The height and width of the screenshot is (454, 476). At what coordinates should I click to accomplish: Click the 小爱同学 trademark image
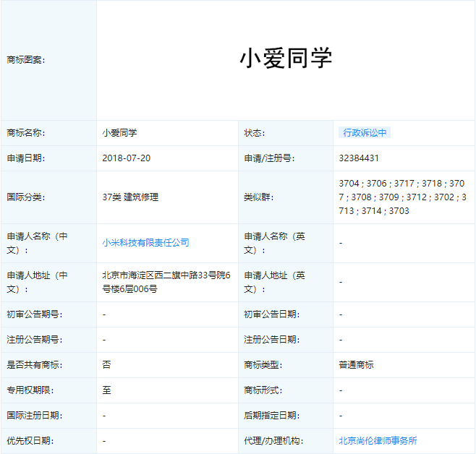click(286, 59)
